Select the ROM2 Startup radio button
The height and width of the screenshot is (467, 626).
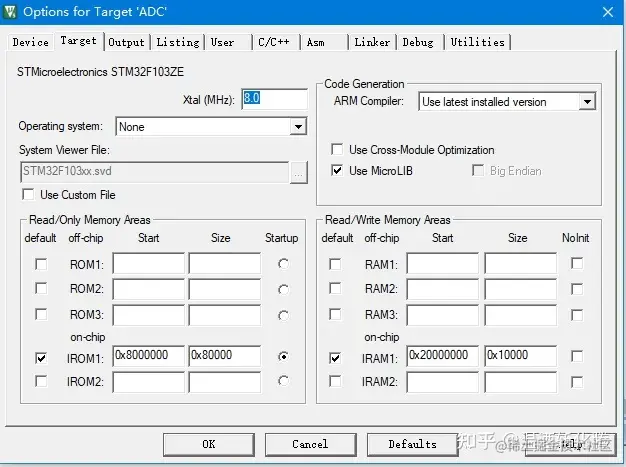coord(283,289)
